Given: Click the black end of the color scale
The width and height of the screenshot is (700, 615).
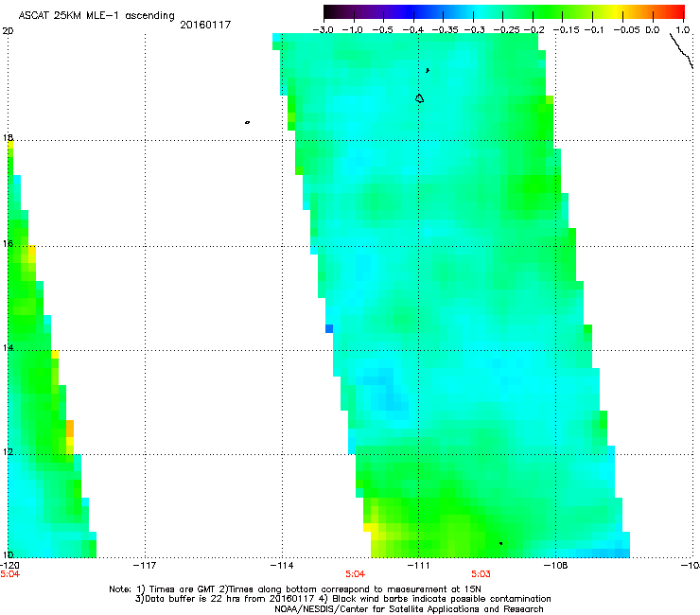Looking at the screenshot, I should click(x=329, y=12).
